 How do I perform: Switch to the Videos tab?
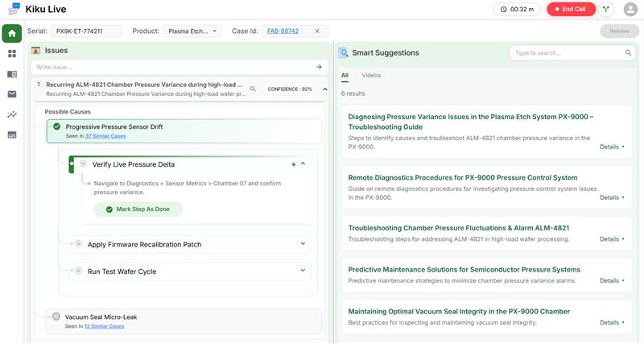pos(371,76)
